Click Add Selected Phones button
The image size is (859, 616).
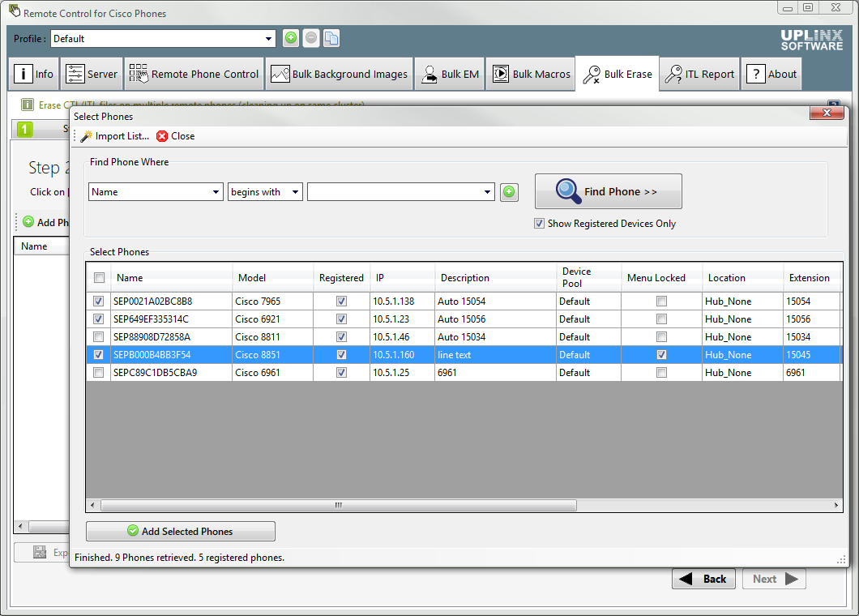pos(180,531)
